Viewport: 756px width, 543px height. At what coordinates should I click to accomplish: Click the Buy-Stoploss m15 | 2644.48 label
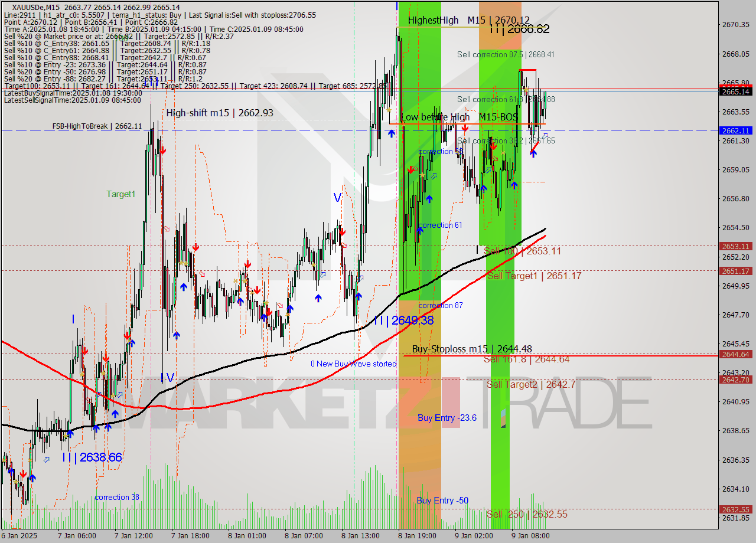[472, 349]
